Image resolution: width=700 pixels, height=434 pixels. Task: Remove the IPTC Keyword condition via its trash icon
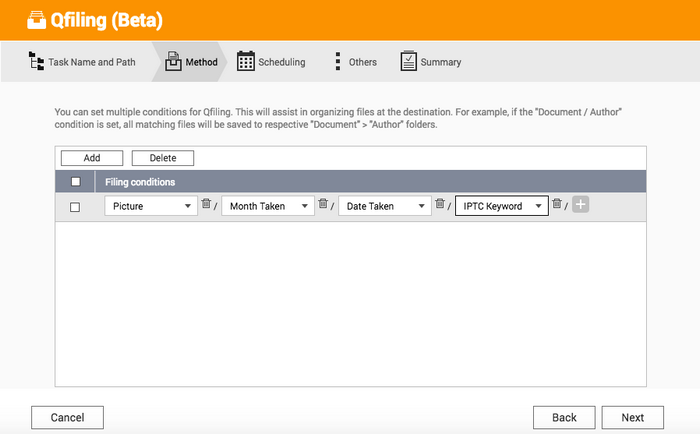(556, 204)
